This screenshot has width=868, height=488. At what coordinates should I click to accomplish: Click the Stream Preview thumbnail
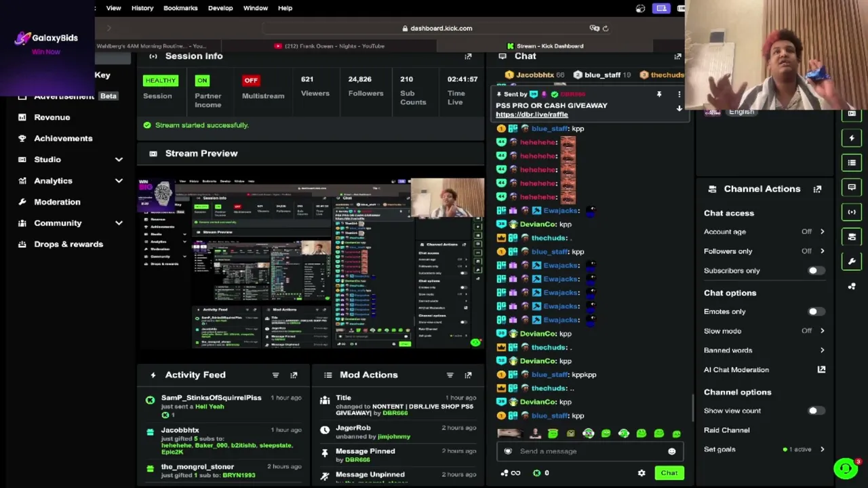[x=311, y=263]
